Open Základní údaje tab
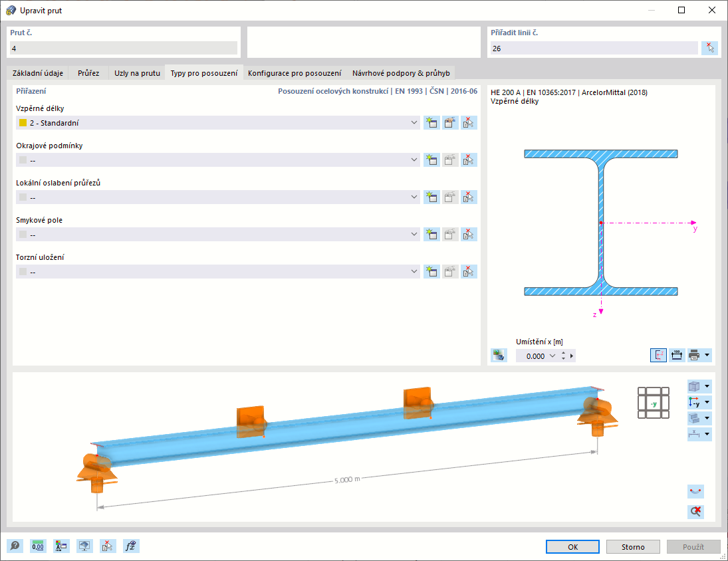Viewport: 728px width, 561px height. coord(38,73)
